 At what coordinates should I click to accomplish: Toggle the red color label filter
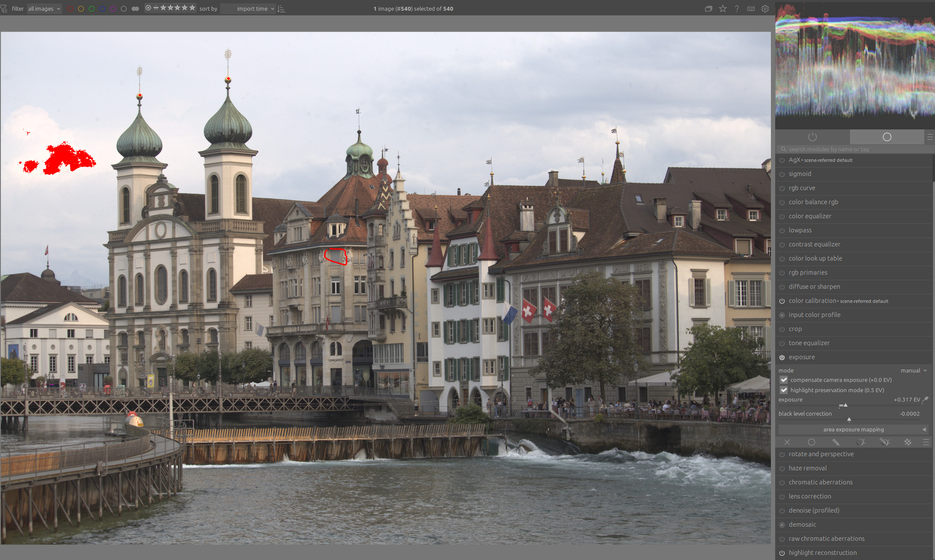[x=70, y=9]
